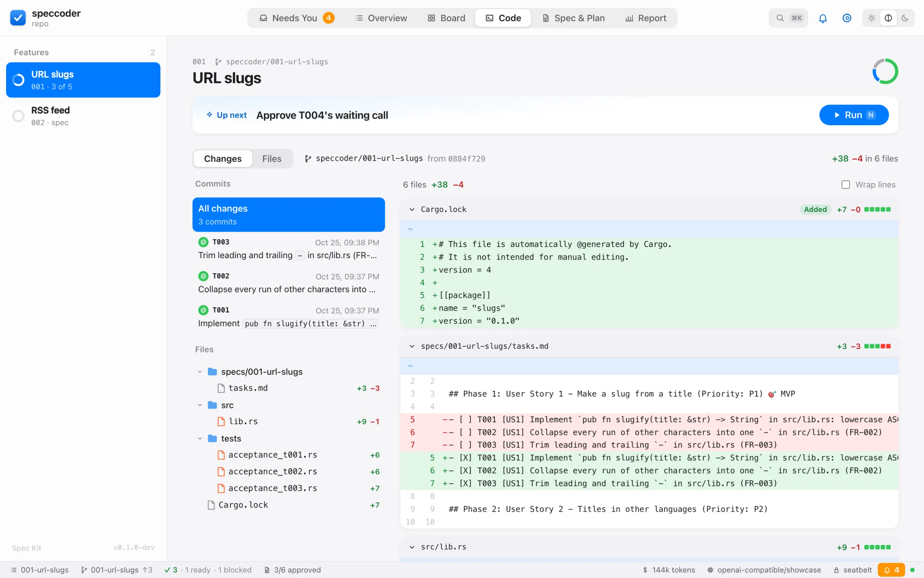Image resolution: width=924 pixels, height=578 pixels.
Task: Switch to the Board tab
Action: (x=447, y=18)
